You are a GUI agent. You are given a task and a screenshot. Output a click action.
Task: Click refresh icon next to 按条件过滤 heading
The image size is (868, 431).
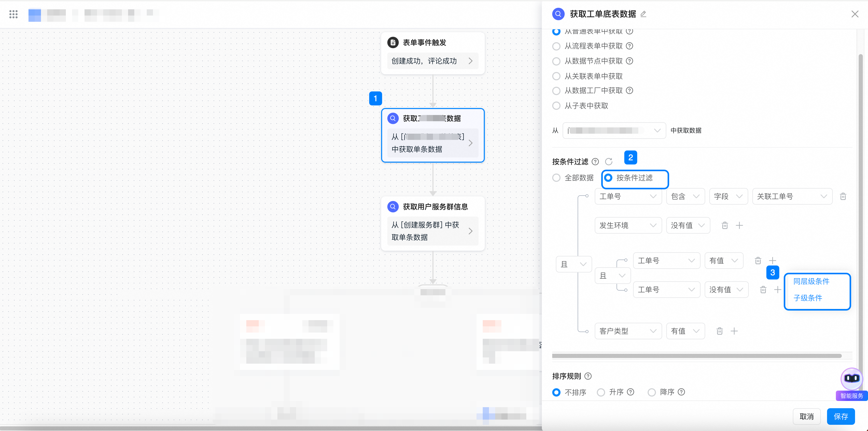(608, 162)
